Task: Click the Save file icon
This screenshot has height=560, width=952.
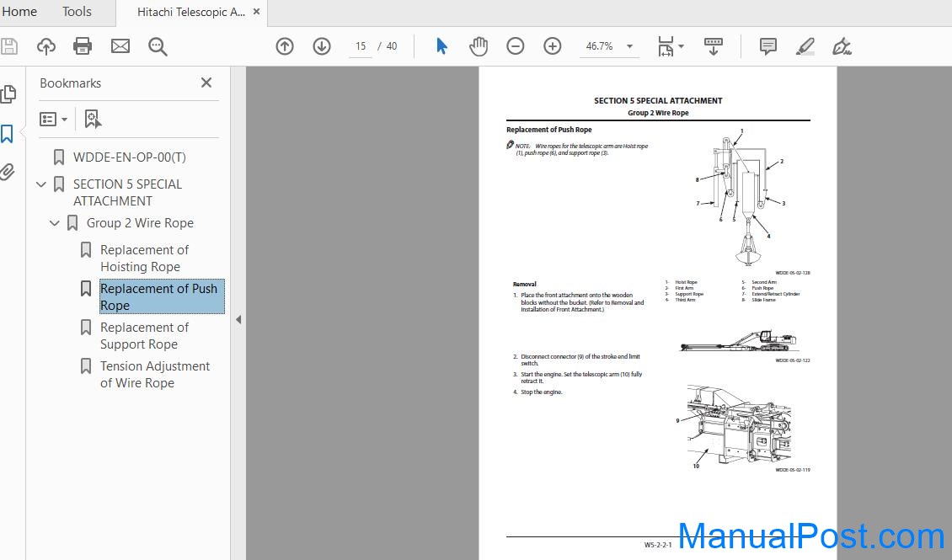Action: tap(9, 46)
